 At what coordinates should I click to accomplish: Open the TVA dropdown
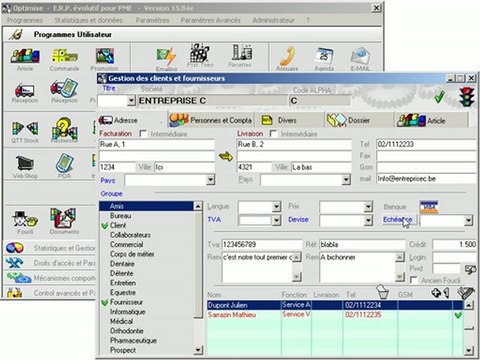276,220
